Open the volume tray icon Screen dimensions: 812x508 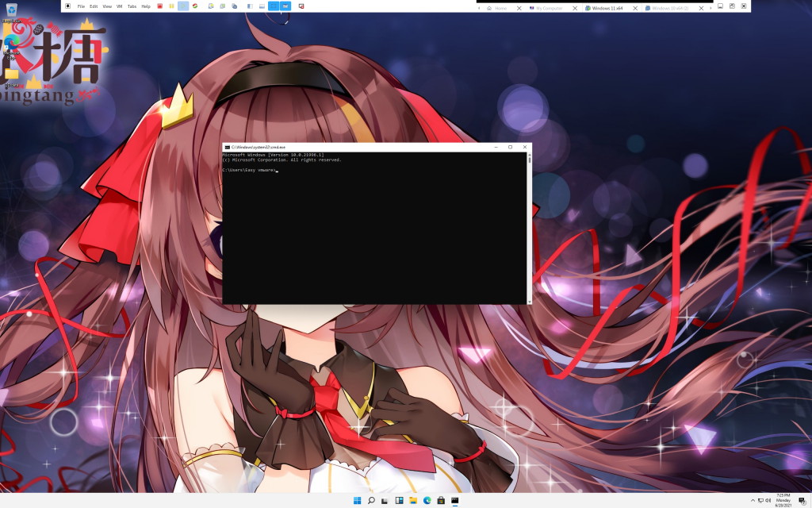point(768,500)
